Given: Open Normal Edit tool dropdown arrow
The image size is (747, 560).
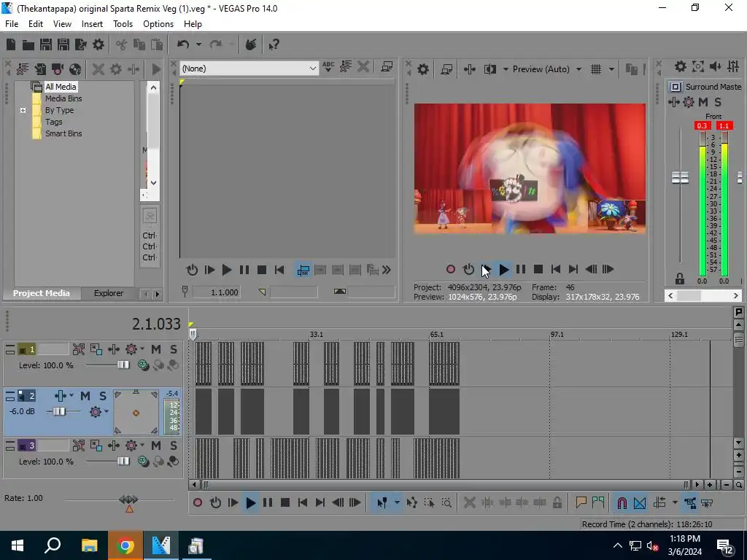Looking at the screenshot, I should tap(397, 502).
